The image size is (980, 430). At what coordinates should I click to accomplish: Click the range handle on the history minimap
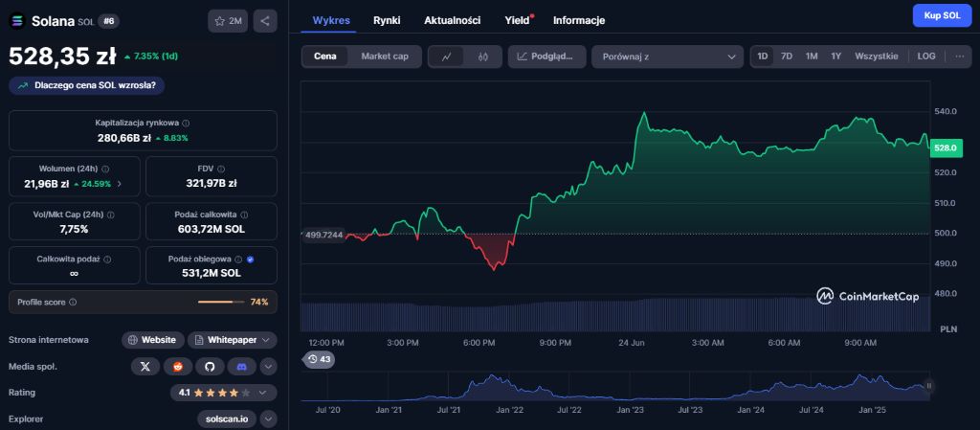(928, 386)
